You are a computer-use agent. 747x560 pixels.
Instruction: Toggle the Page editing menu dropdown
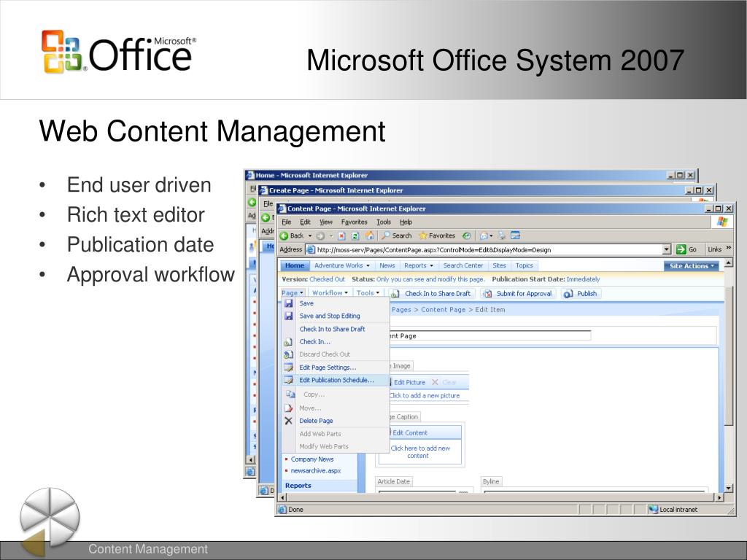pos(293,293)
